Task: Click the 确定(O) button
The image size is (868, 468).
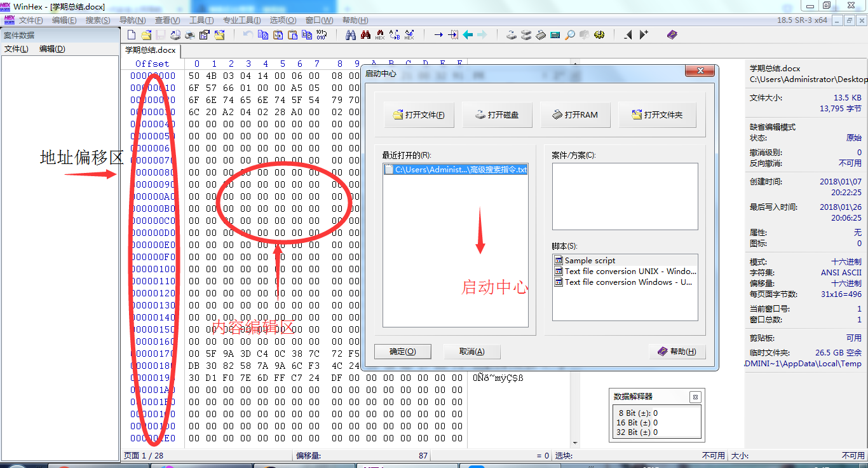Action: (x=403, y=352)
